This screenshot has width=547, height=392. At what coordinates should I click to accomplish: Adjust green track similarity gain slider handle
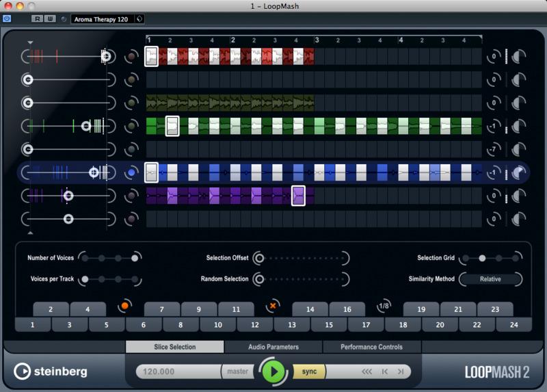click(86, 126)
